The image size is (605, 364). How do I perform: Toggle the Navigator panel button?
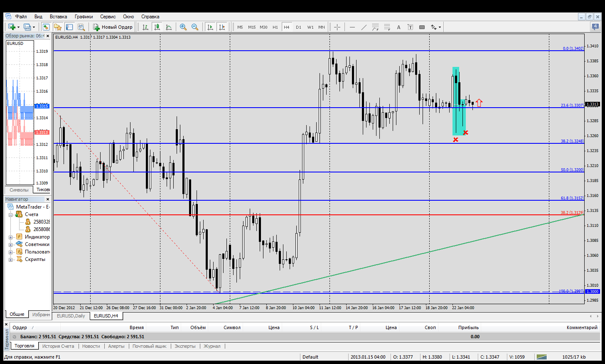(58, 27)
